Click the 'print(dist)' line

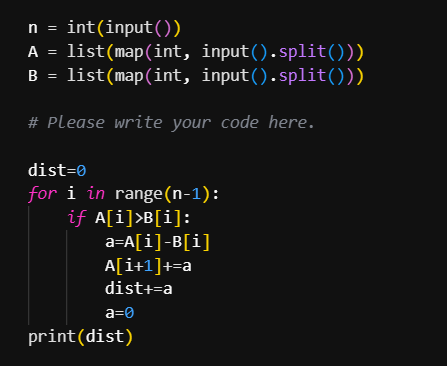click(80, 337)
